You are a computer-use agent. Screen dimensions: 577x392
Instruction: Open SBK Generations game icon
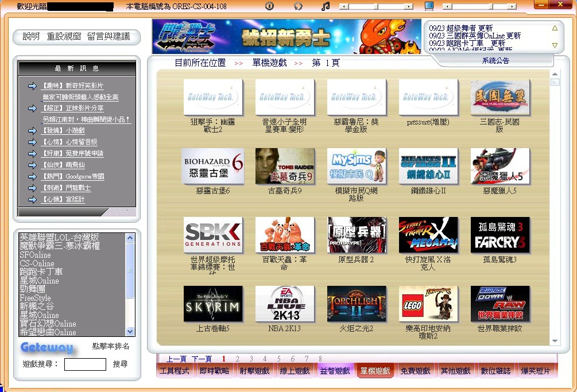pos(213,235)
